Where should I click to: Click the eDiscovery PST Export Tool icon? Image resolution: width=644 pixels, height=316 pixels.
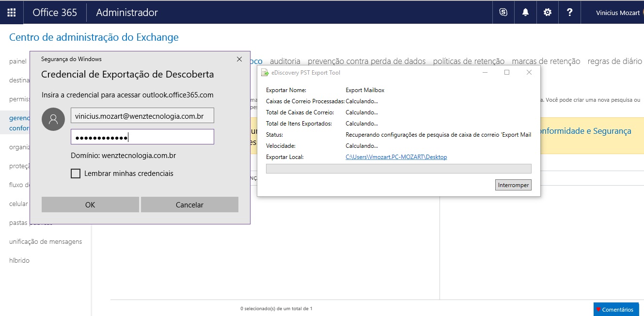point(265,73)
